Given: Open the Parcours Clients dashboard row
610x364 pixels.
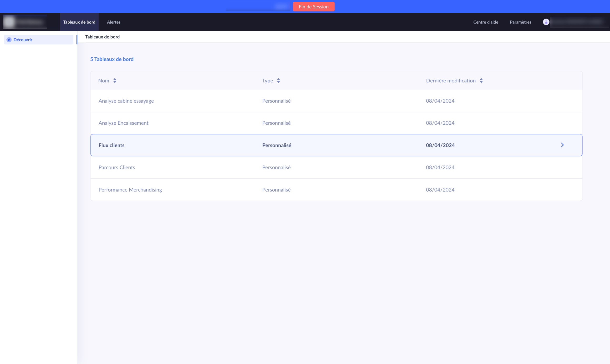Looking at the screenshot, I should click(117, 167).
